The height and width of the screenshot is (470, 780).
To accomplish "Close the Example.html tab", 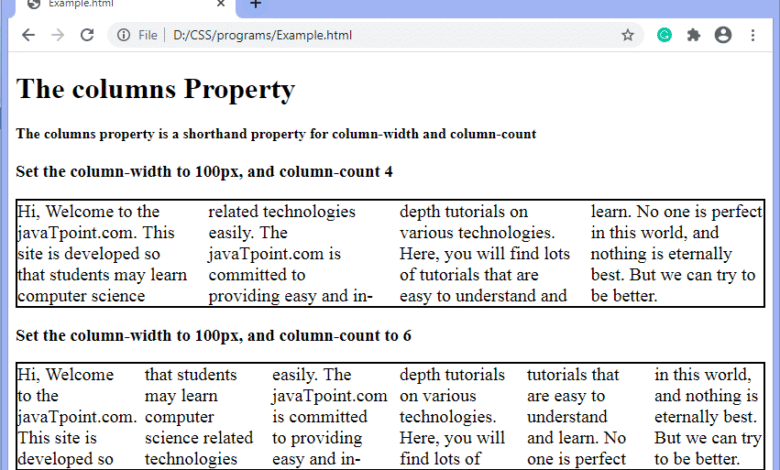I will [221, 4].
